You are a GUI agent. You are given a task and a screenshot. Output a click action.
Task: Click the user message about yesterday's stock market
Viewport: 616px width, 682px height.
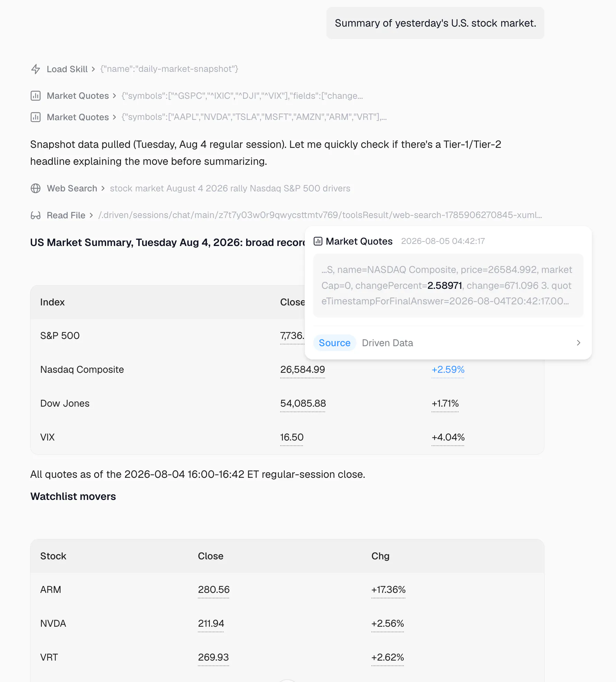[435, 23]
